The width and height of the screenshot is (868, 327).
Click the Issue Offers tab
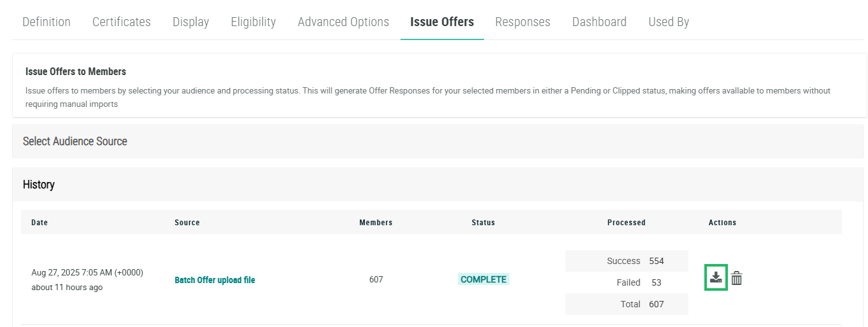pyautogui.click(x=442, y=22)
